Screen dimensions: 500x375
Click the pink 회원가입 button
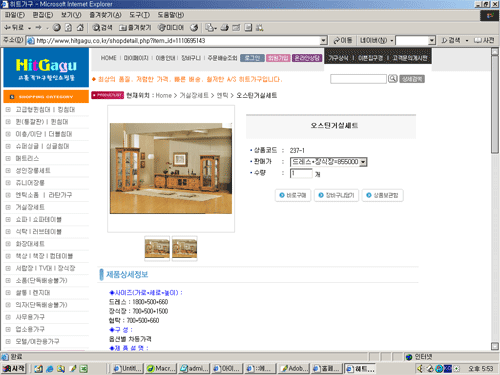tap(278, 58)
